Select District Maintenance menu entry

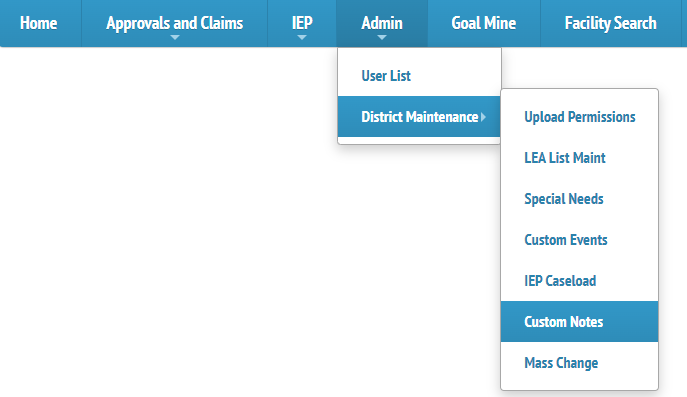pos(419,117)
